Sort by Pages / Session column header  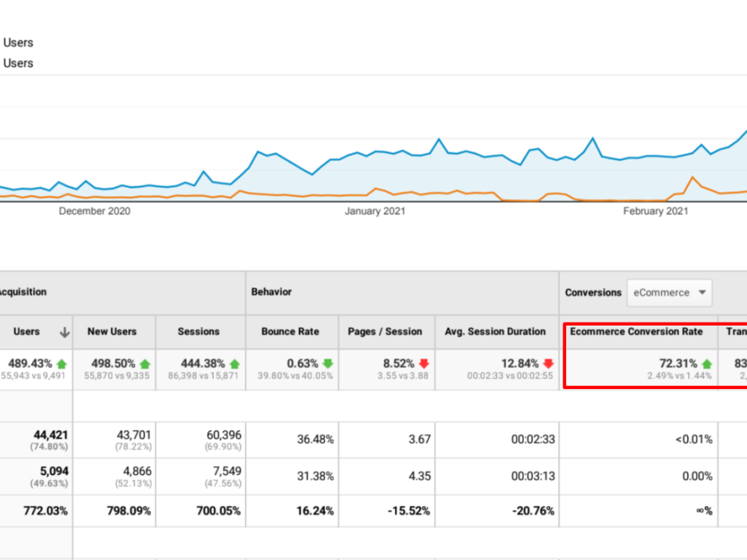point(385,332)
